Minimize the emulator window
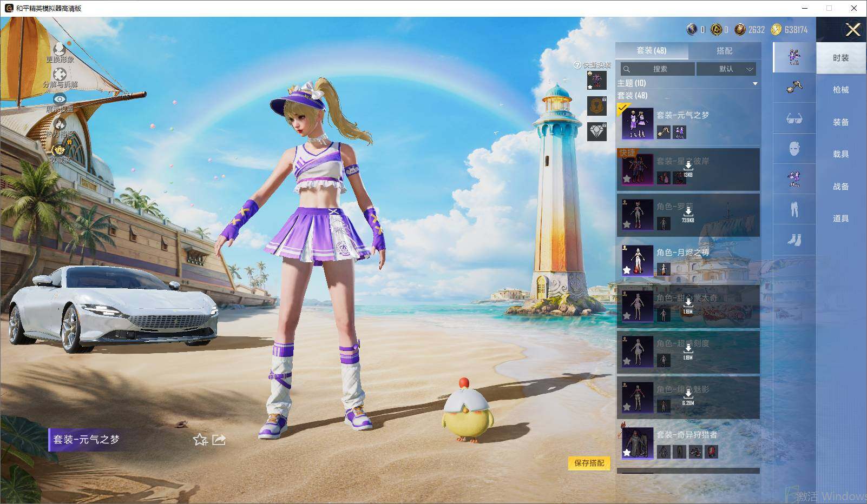Image resolution: width=867 pixels, height=504 pixels. pyautogui.click(x=805, y=8)
